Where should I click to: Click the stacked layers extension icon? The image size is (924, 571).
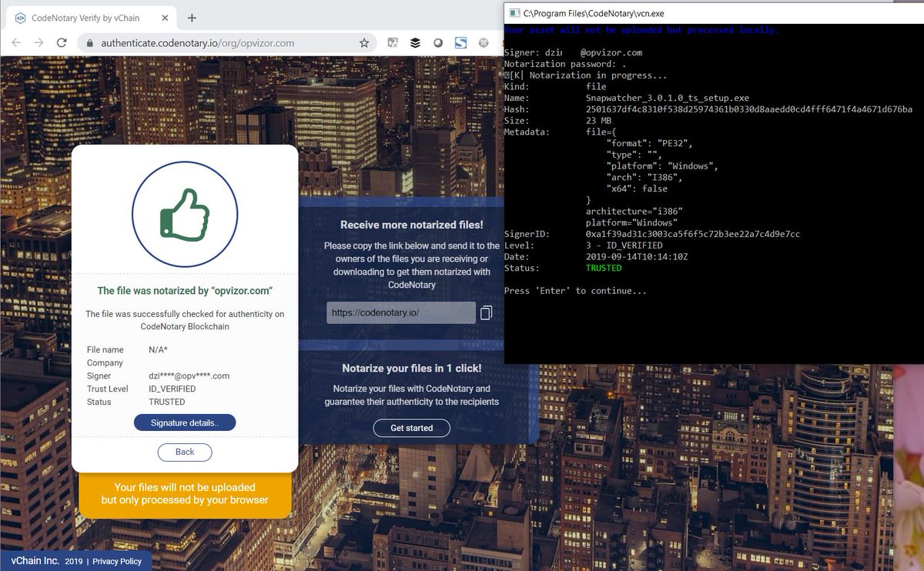[x=415, y=43]
